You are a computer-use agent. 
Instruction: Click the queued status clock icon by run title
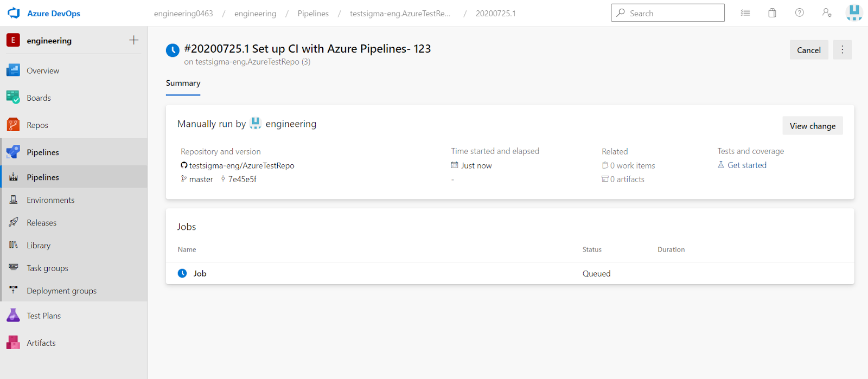click(173, 50)
